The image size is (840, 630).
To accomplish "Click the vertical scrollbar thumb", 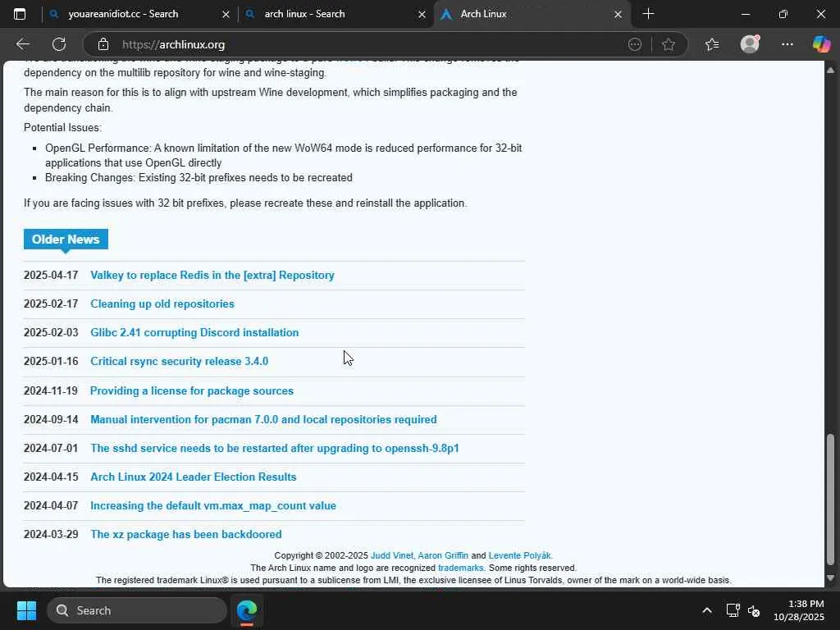I will pos(830,500).
